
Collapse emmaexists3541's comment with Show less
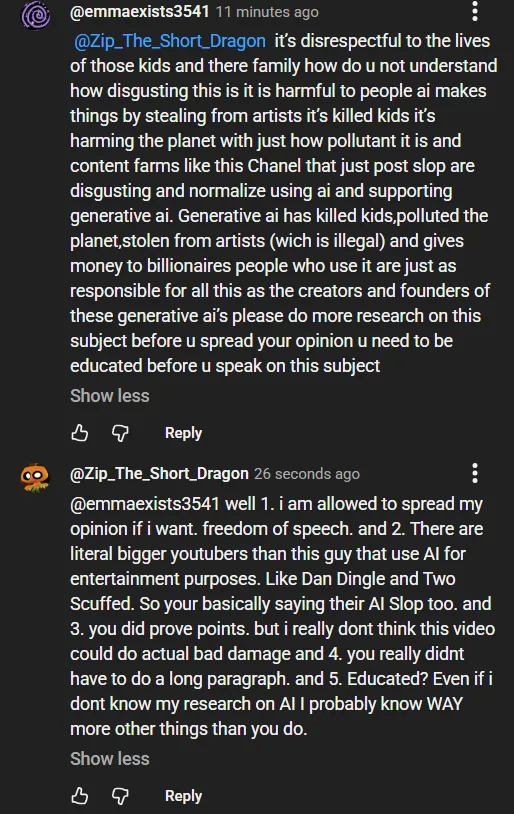[x=110, y=396]
